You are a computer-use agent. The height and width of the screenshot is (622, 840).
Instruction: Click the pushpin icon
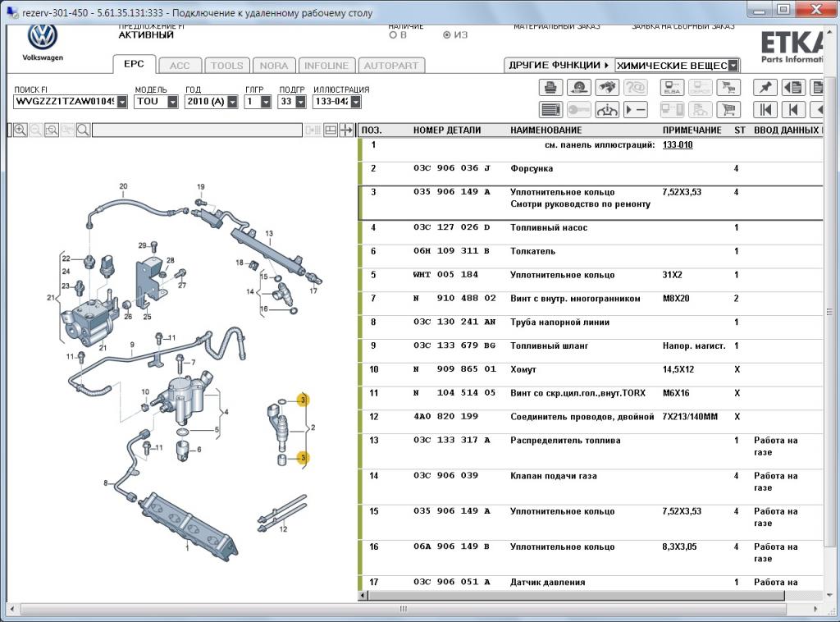coord(765,87)
